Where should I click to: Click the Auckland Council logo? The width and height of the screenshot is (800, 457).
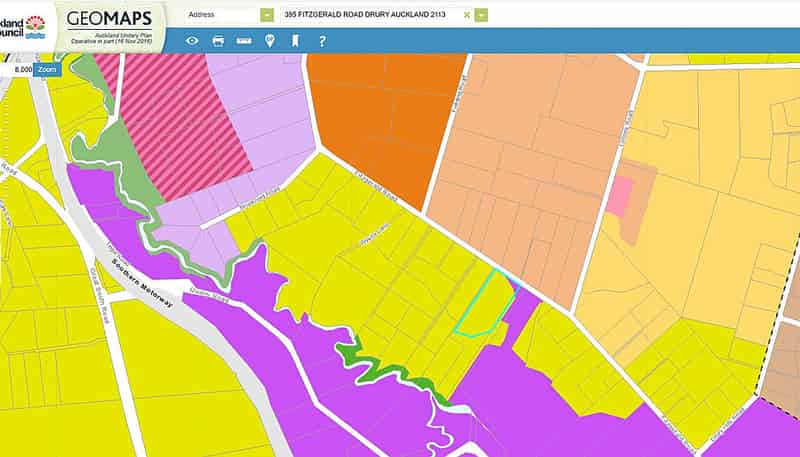coord(24,27)
